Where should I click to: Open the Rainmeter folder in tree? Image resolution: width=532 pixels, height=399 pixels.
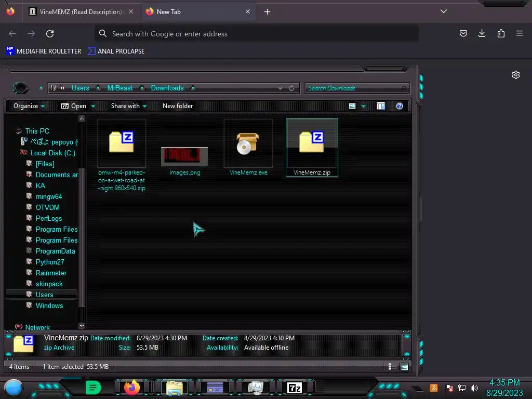pos(46,273)
